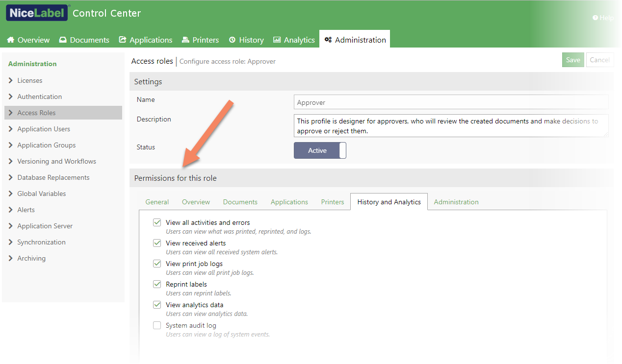Open Application Users in sidebar
The image size is (622, 364).
(x=44, y=129)
